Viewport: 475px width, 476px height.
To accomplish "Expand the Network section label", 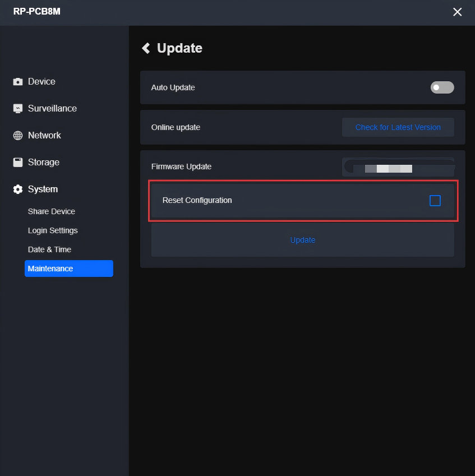I will point(44,136).
